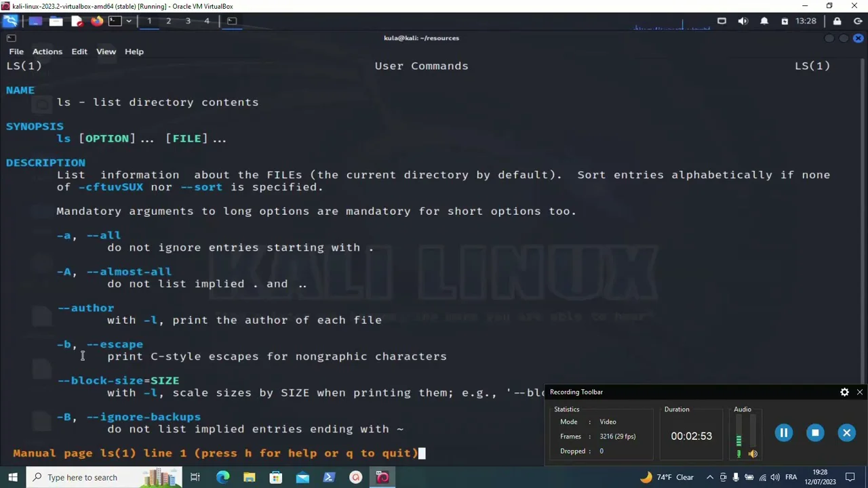Open the Windows Start menu
The image size is (868, 488).
coord(13,477)
